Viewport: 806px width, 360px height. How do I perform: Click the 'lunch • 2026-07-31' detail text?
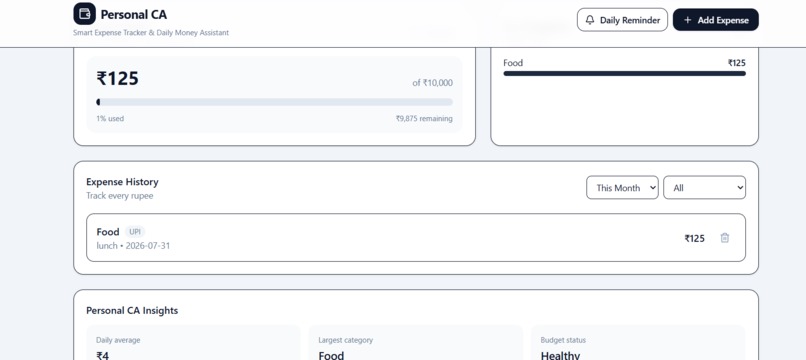(x=133, y=246)
